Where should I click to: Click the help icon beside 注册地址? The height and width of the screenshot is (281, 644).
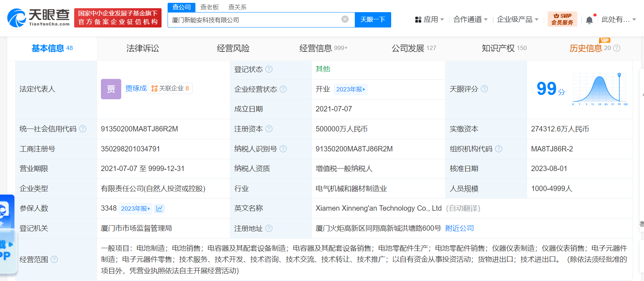click(269, 229)
